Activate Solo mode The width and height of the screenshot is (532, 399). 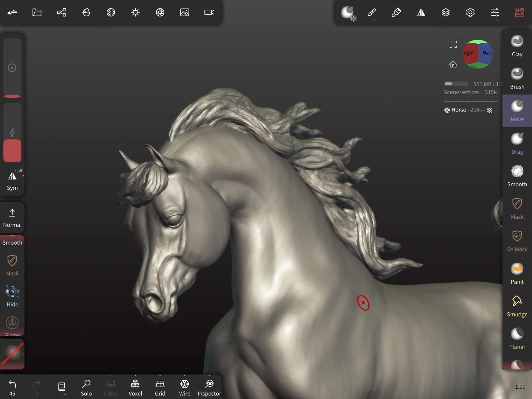[x=86, y=387]
